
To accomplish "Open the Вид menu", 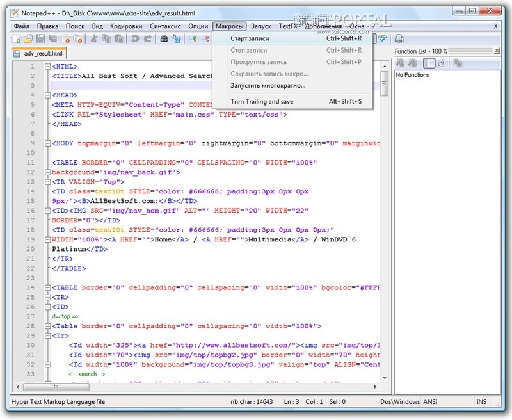I will 97,26.
